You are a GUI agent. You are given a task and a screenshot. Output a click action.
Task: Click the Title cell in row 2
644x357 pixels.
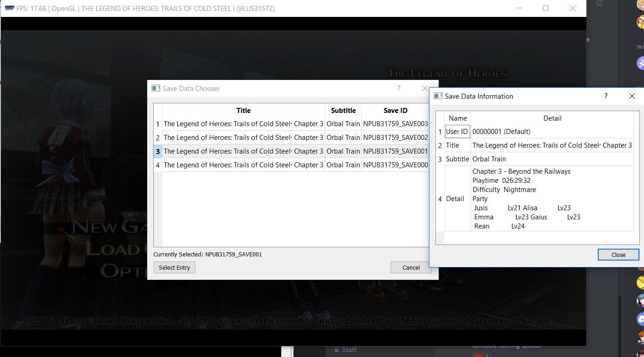click(x=243, y=138)
